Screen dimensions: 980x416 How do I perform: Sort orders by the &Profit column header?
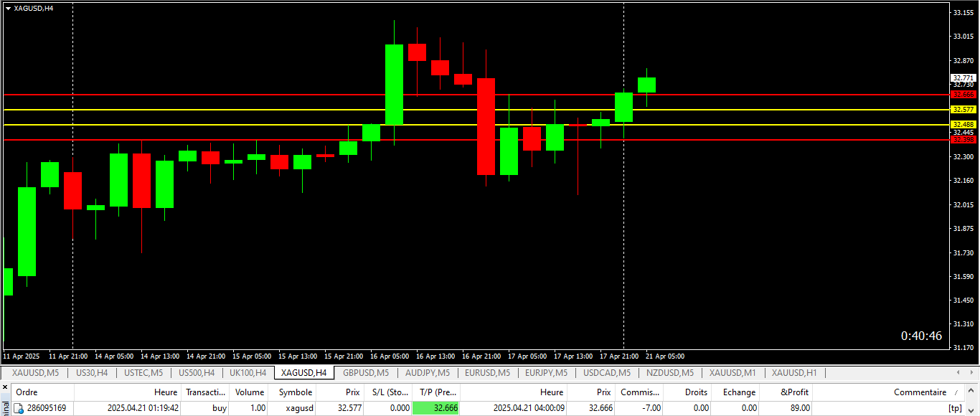795,392
